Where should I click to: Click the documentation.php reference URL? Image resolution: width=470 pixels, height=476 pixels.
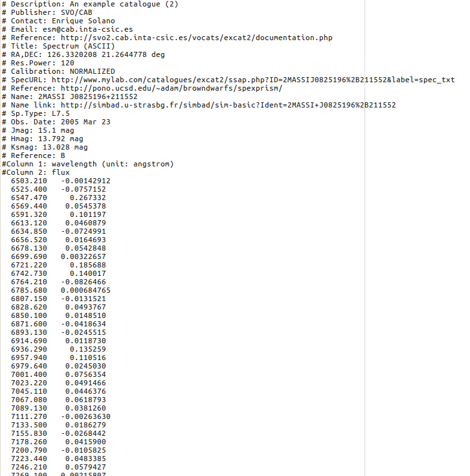[197, 38]
